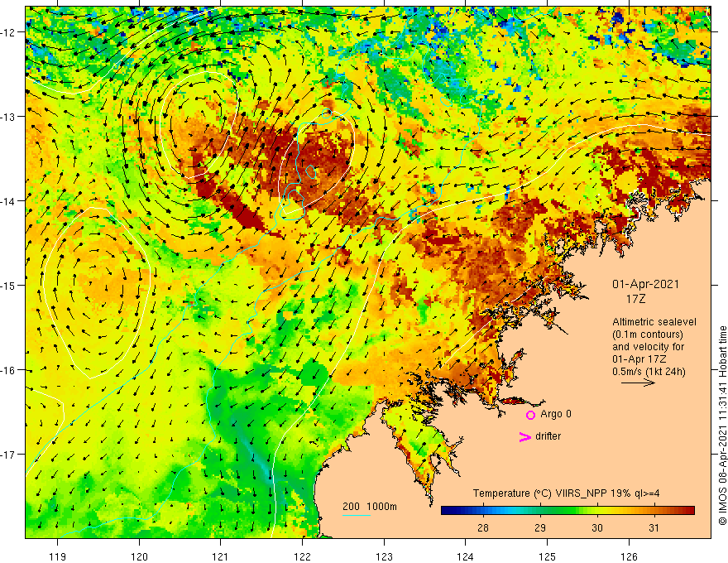Click the "0.5m/s (1kt 24h)" scale text
Image resolution: width=728 pixels, height=563 pixels.
(x=649, y=371)
